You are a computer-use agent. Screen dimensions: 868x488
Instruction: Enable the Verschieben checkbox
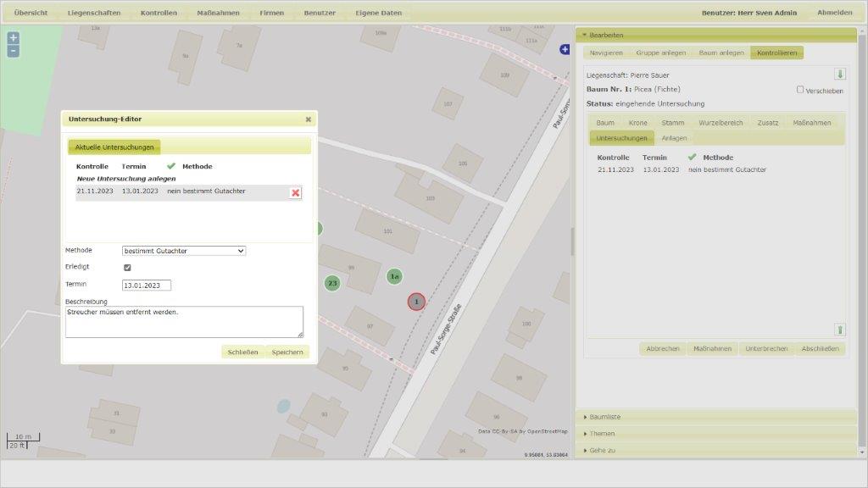pos(800,90)
